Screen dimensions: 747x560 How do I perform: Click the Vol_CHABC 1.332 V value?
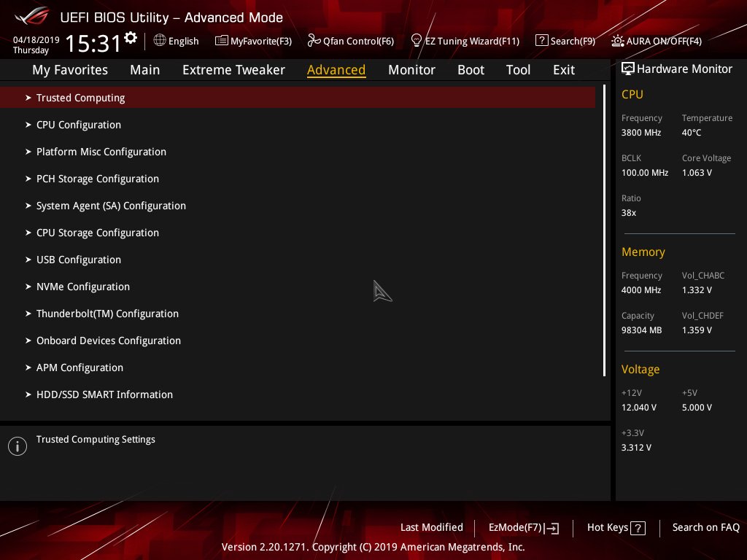[x=697, y=290]
